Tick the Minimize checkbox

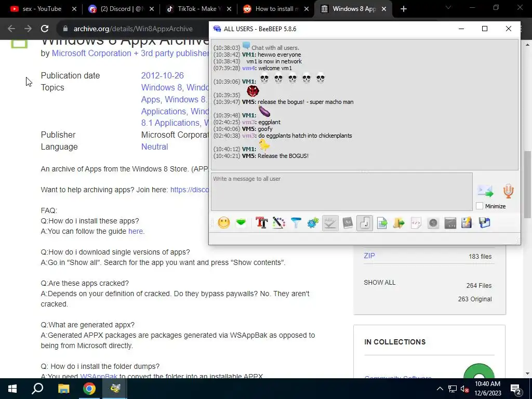(480, 206)
